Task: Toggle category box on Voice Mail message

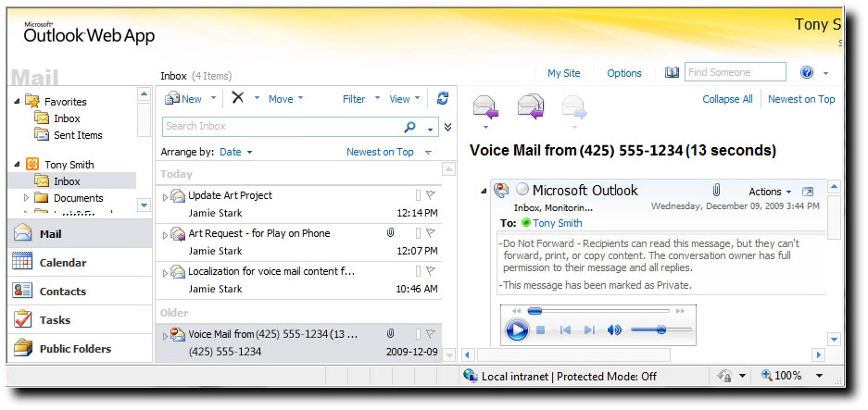Action: coord(418,333)
